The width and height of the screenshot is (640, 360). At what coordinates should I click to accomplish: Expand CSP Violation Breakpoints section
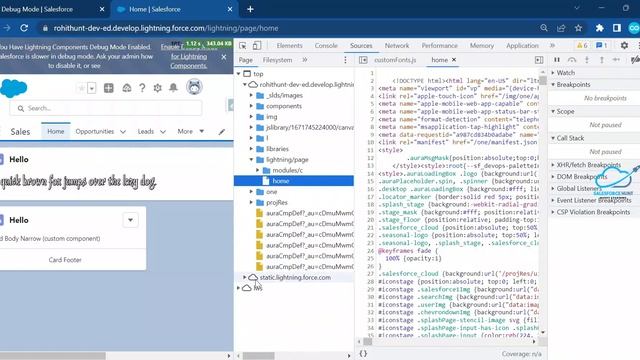(553, 212)
